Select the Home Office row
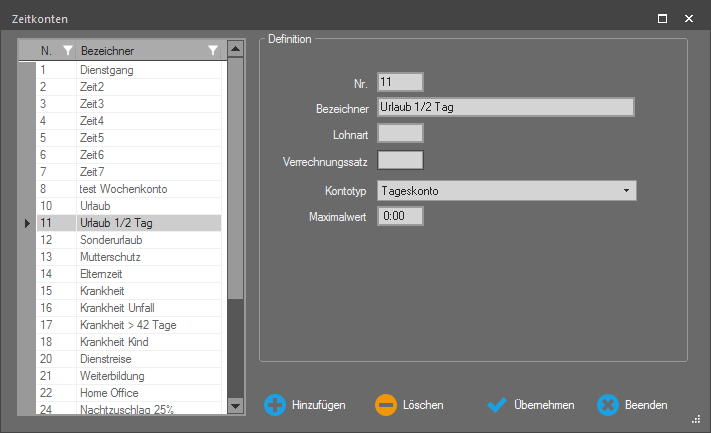711x433 pixels. pos(109,391)
